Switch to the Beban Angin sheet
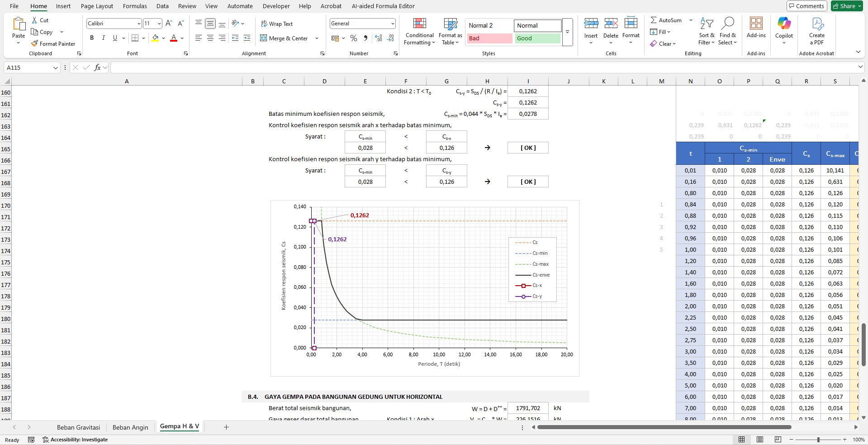 tap(130, 427)
